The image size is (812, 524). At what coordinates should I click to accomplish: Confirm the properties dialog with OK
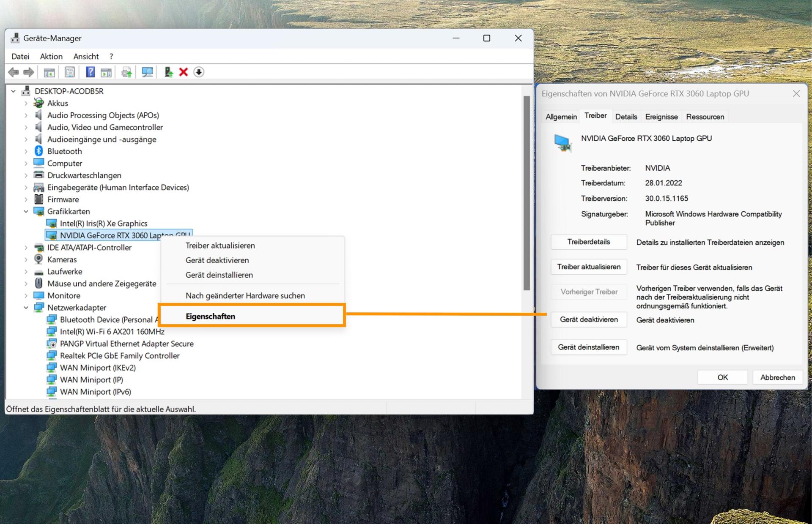coord(722,377)
